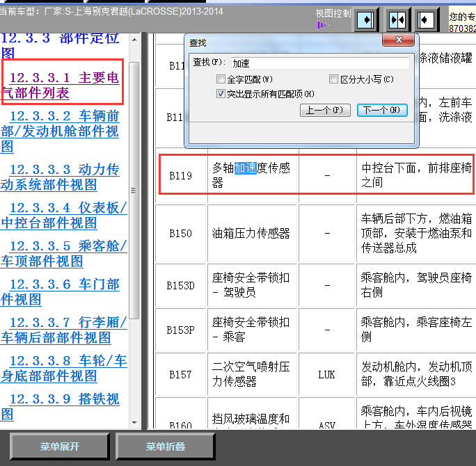Click 中控台下面,前排座椅之间 location cell
This screenshot has height=466, width=476.
416,175
